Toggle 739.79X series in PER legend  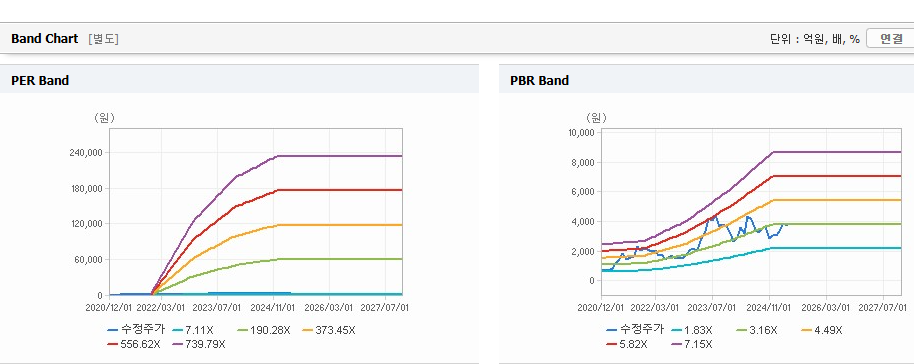click(199, 344)
